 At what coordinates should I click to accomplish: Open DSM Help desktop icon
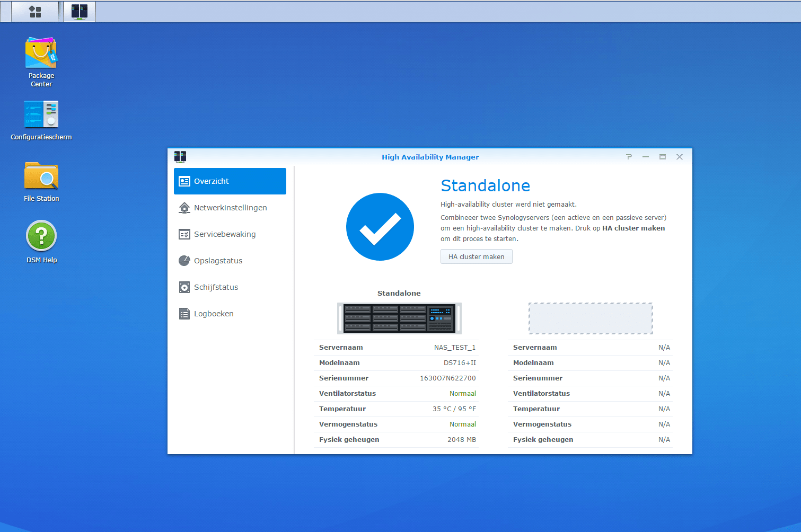tap(41, 242)
